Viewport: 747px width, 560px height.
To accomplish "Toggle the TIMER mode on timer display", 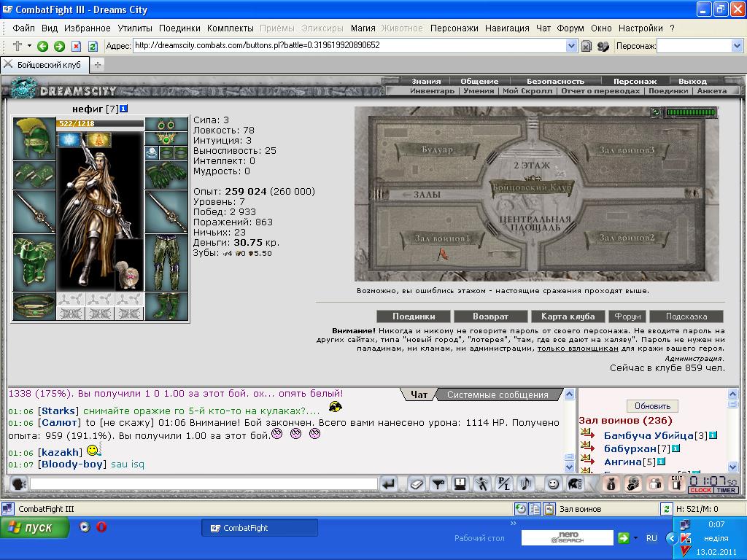I will tap(726, 490).
